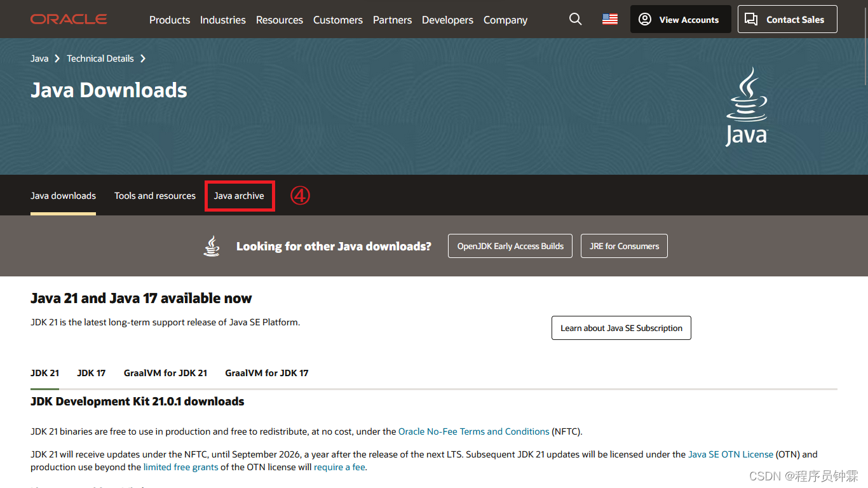Viewport: 868px width, 488px height.
Task: Open the require a fee link
Action: 340,467
